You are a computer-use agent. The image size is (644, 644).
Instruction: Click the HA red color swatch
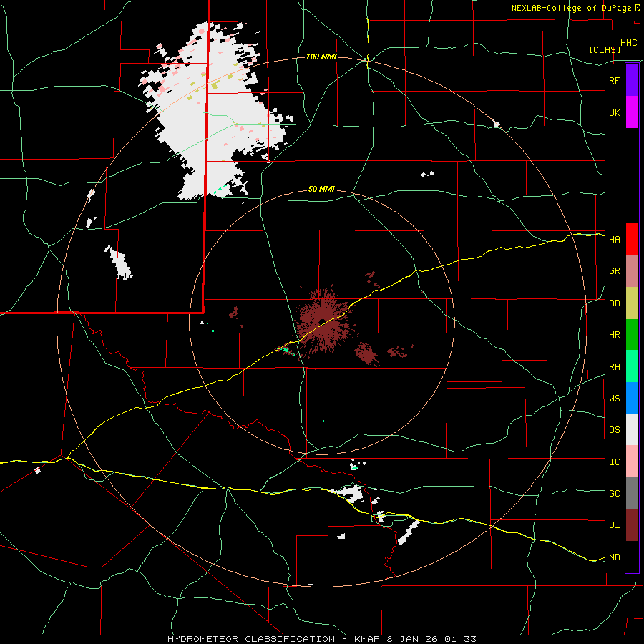[x=632, y=239]
